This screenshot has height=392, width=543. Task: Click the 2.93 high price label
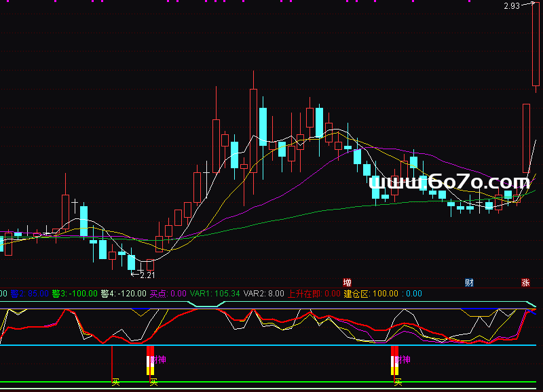[x=511, y=6]
